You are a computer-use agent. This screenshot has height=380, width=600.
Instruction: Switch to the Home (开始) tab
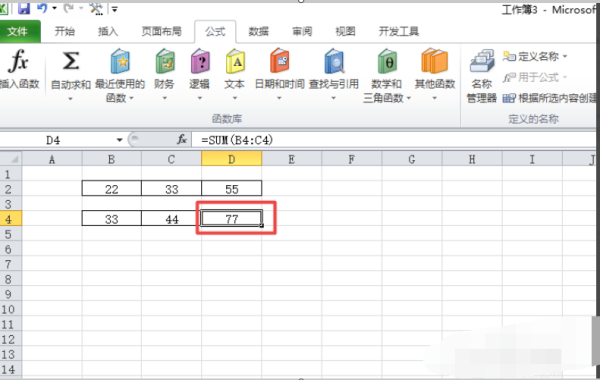[x=64, y=31]
